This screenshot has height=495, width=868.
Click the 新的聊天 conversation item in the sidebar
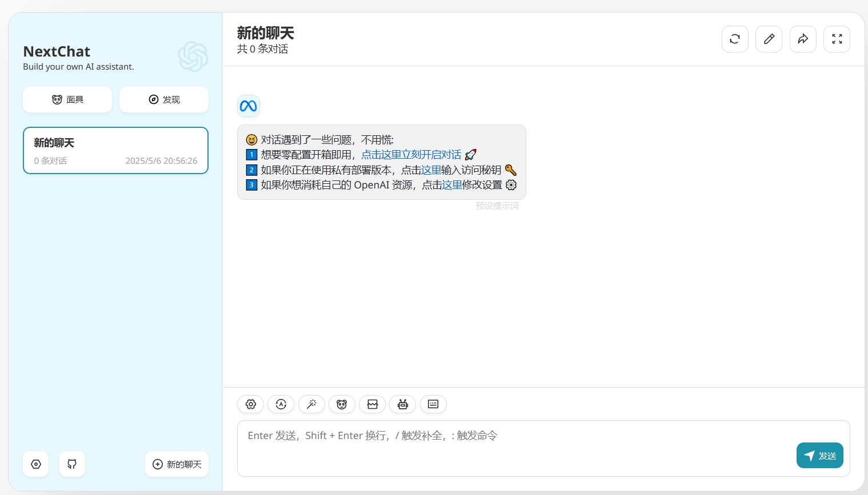[x=115, y=150]
